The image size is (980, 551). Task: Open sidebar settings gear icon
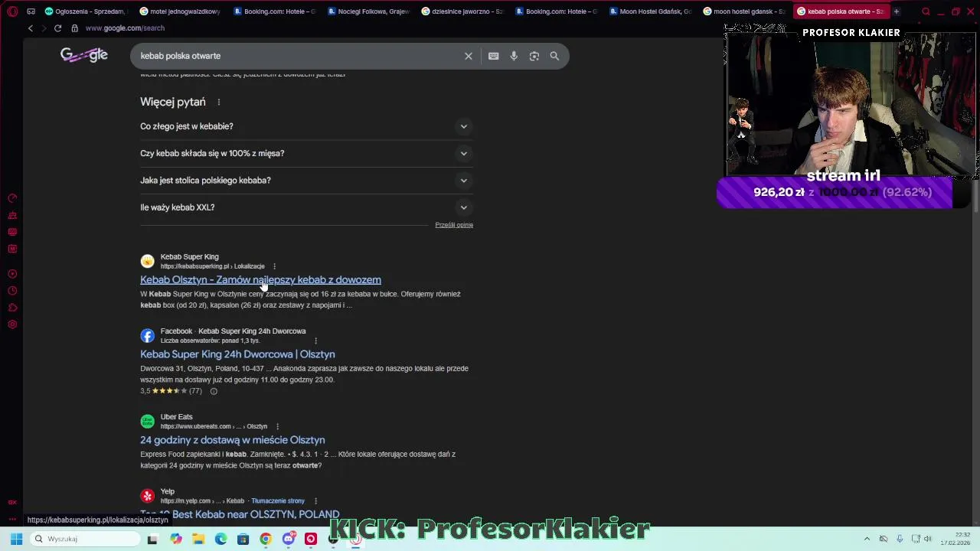[x=12, y=324]
